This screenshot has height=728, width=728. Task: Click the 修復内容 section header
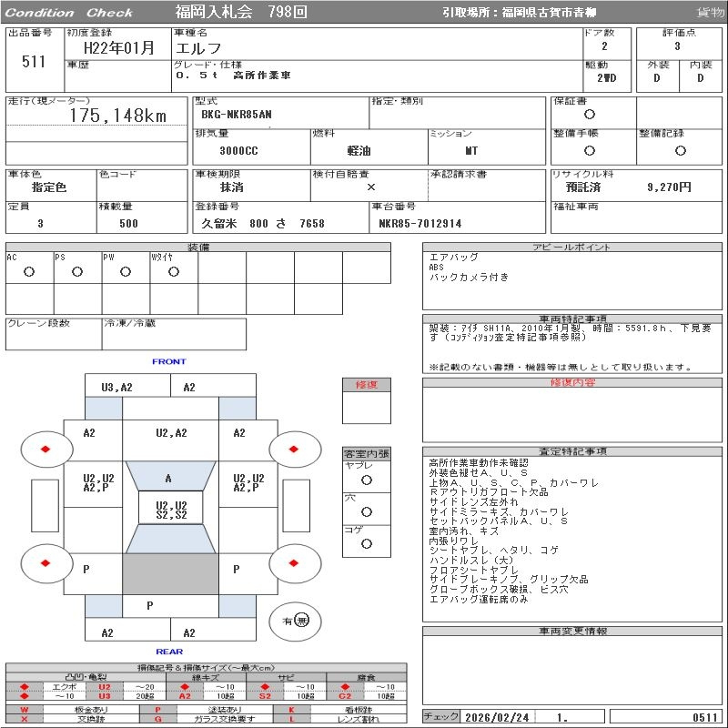(573, 383)
